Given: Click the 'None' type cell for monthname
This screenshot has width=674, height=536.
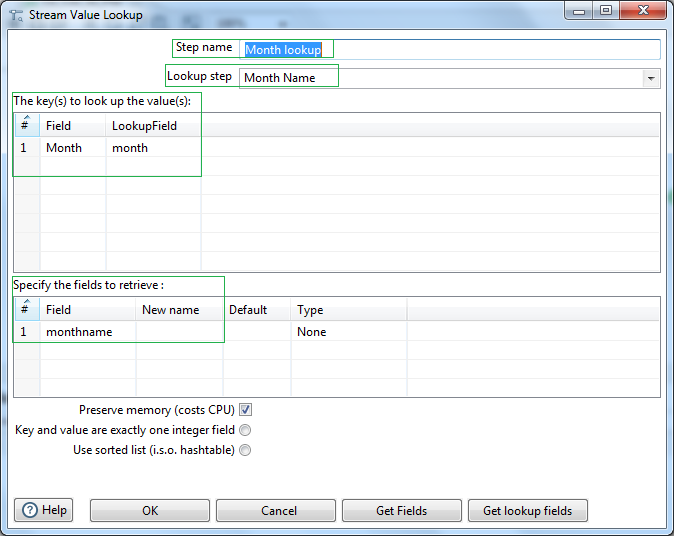Looking at the screenshot, I should point(349,331).
